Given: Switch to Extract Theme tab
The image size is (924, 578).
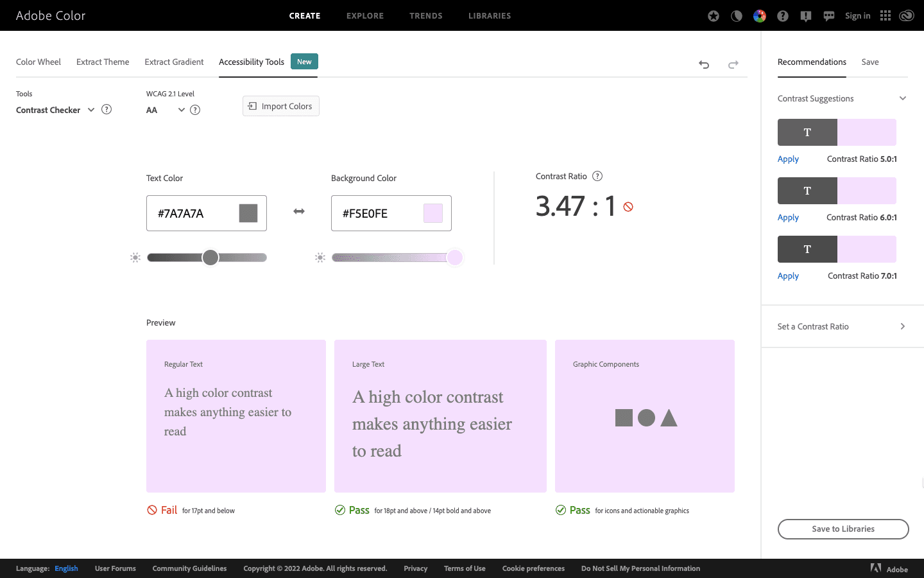Looking at the screenshot, I should point(103,62).
